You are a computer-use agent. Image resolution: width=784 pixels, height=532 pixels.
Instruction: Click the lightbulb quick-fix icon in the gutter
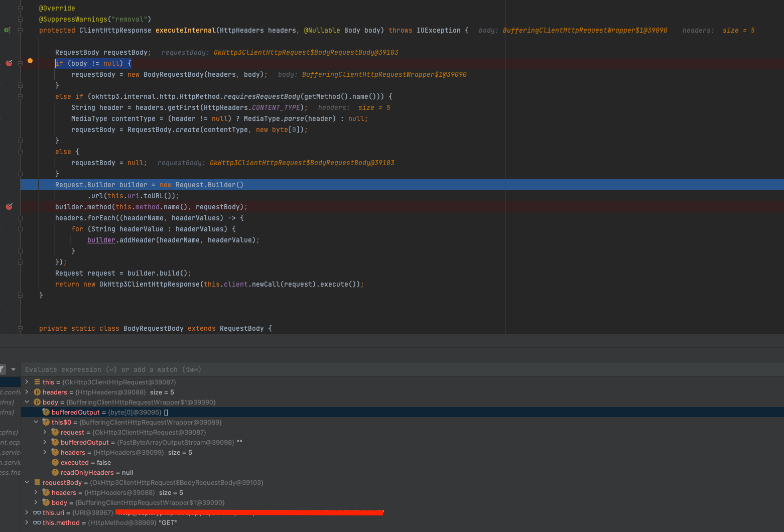[30, 62]
